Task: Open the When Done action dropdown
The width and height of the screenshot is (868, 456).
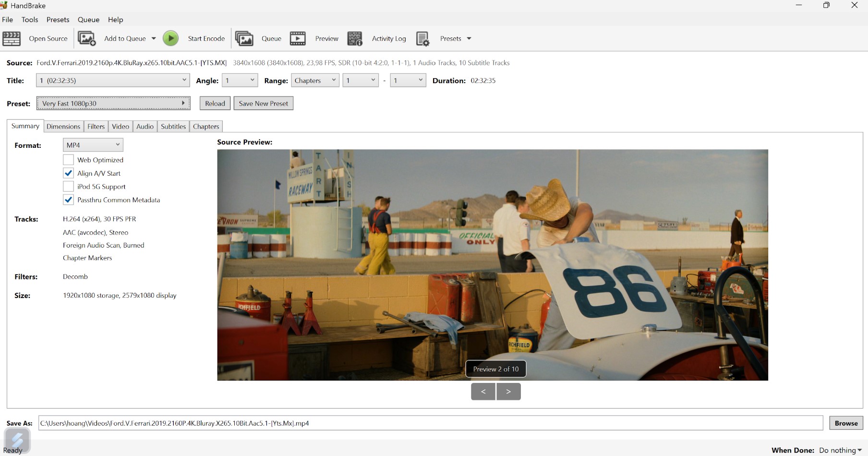Action: click(x=840, y=450)
